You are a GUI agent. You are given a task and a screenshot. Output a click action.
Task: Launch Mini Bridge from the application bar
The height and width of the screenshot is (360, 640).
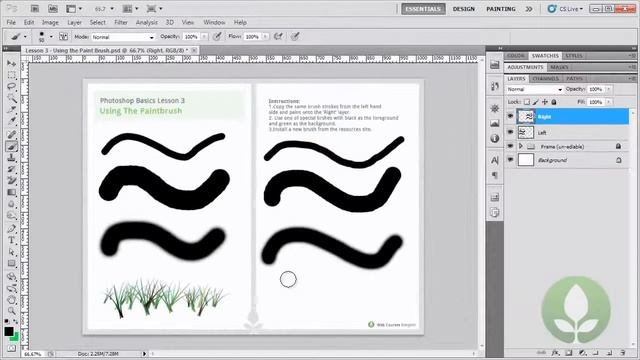[x=53, y=9]
